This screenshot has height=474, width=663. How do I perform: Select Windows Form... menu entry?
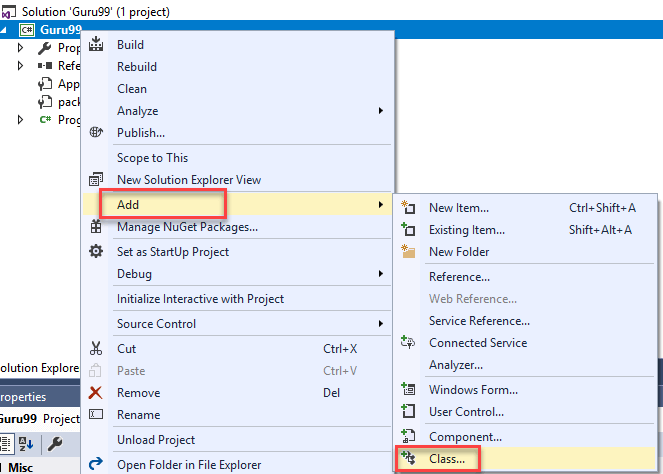click(x=473, y=389)
